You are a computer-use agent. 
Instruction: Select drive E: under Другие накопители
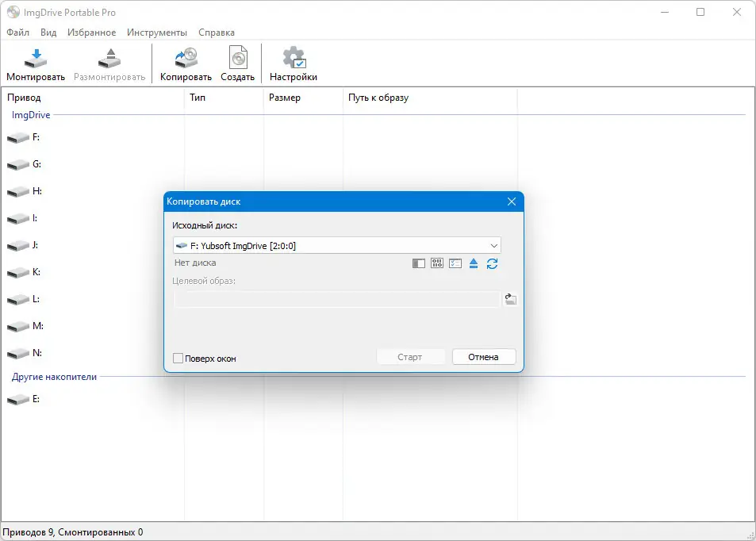pyautogui.click(x=24, y=399)
